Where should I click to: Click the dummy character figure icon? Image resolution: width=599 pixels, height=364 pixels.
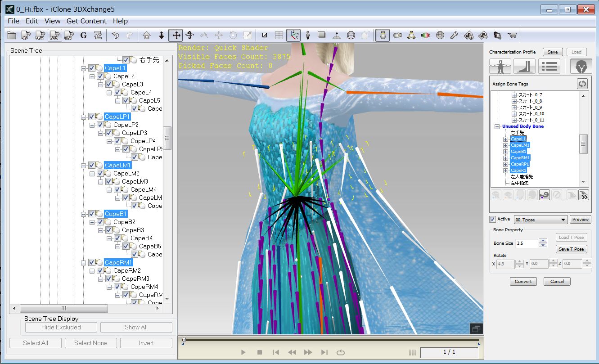307,35
